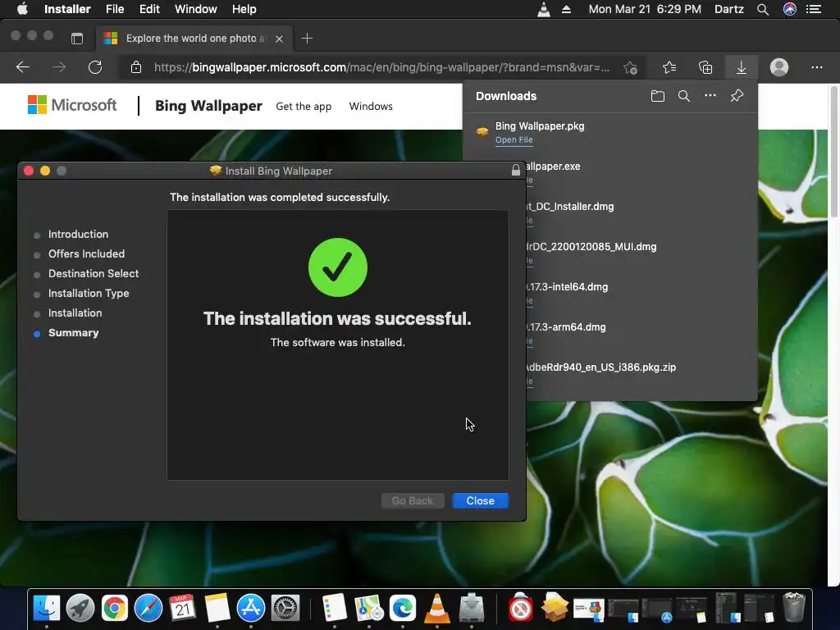
Task: Open the Edit menu
Action: click(x=149, y=9)
